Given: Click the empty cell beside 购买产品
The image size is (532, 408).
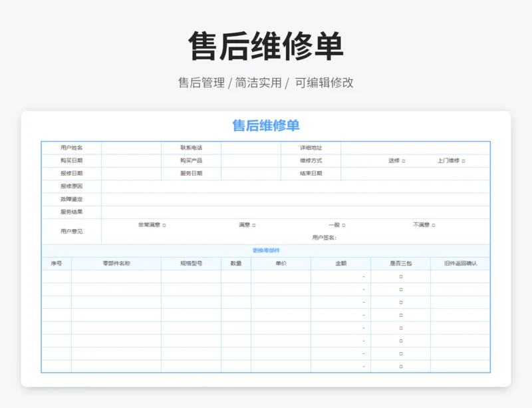Looking at the screenshot, I should click(251, 160).
